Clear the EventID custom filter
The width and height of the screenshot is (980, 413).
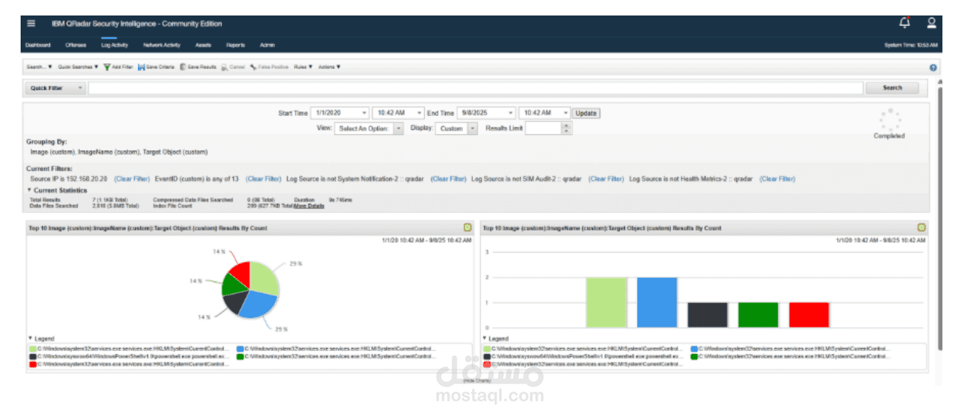(264, 178)
